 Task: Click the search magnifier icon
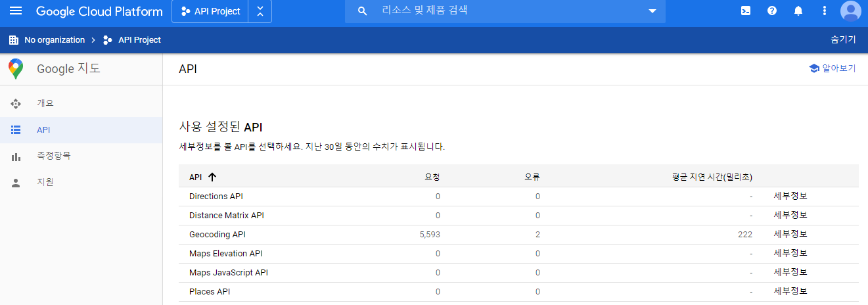pos(362,11)
